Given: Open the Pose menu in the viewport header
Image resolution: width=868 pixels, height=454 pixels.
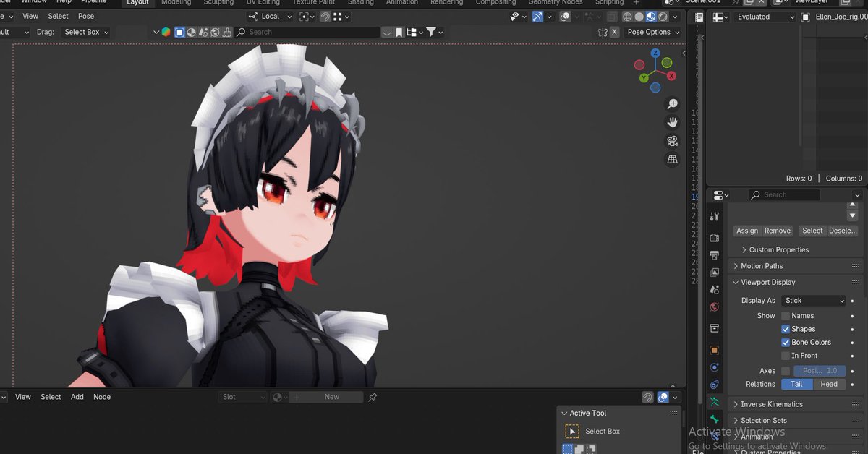Looking at the screenshot, I should (86, 16).
